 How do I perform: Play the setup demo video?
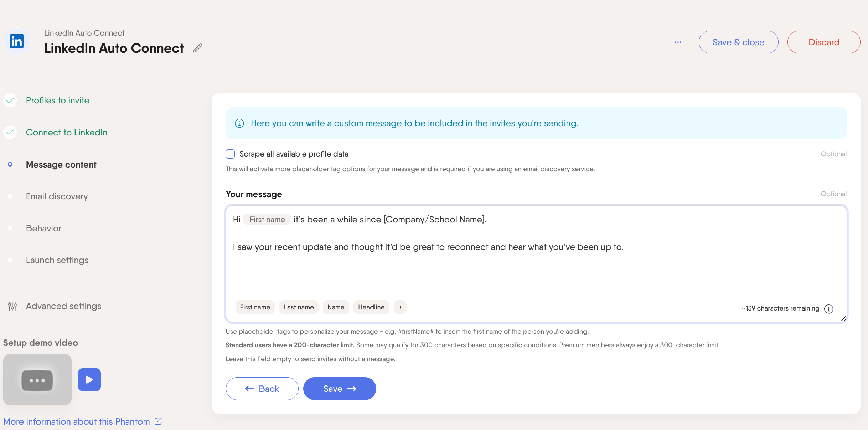pyautogui.click(x=89, y=380)
